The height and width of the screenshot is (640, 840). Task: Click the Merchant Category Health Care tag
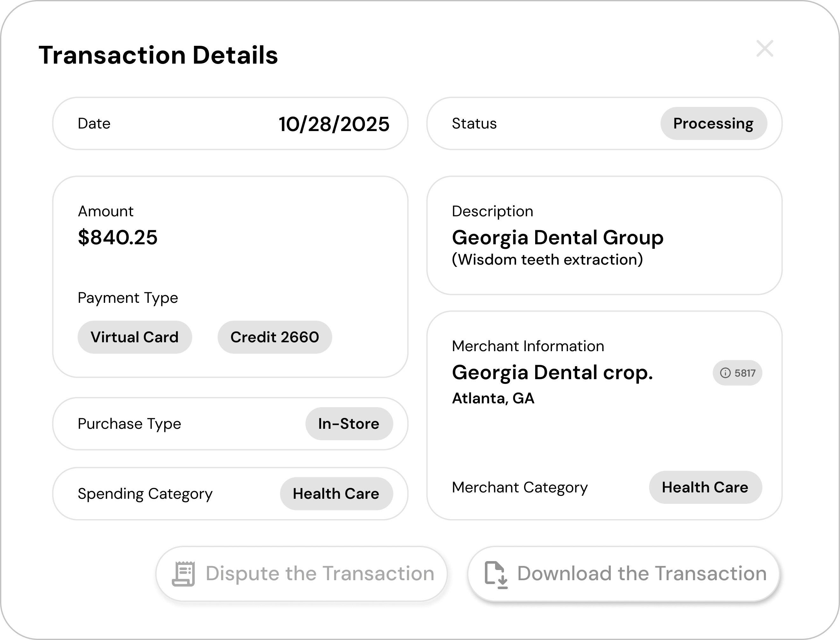pyautogui.click(x=705, y=487)
